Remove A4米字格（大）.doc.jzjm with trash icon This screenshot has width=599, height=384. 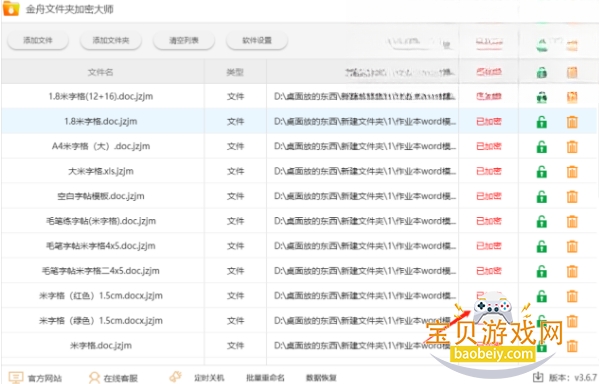[572, 147]
